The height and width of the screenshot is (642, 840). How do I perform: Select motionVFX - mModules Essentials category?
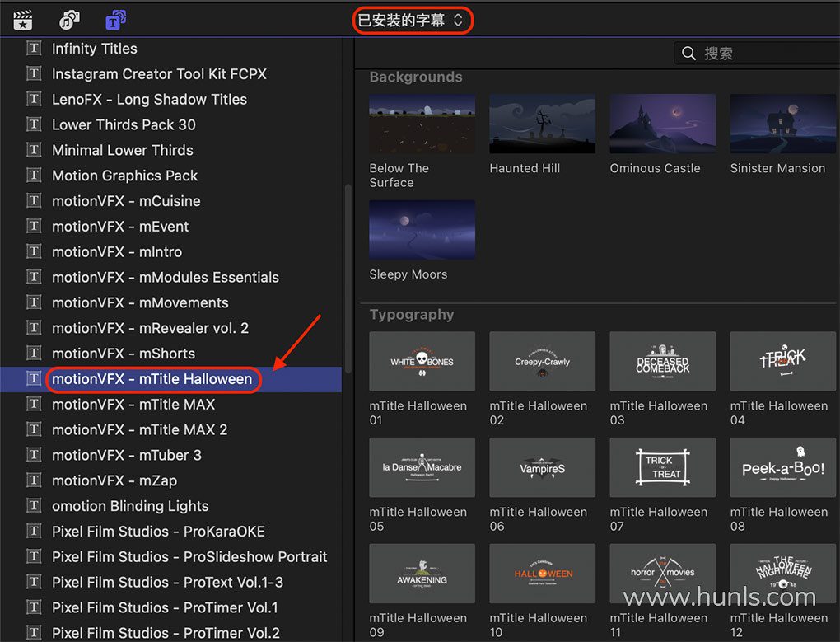click(x=166, y=277)
